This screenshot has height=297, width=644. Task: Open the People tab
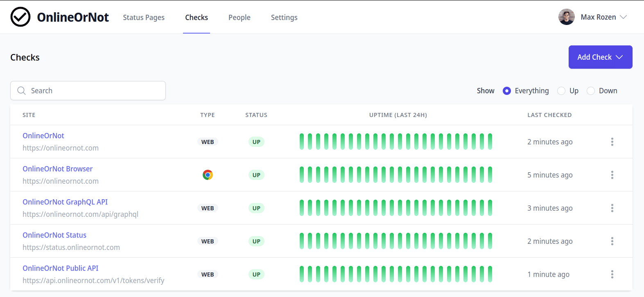click(x=240, y=17)
